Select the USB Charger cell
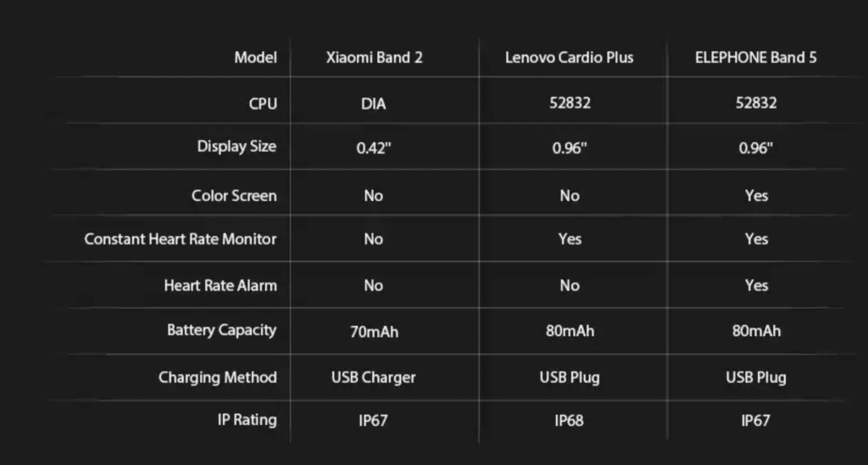 pos(374,377)
